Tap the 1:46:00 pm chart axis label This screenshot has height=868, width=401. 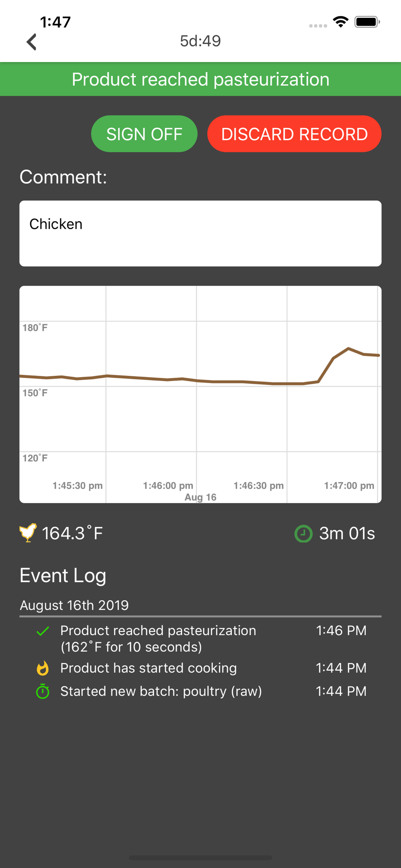(x=168, y=486)
